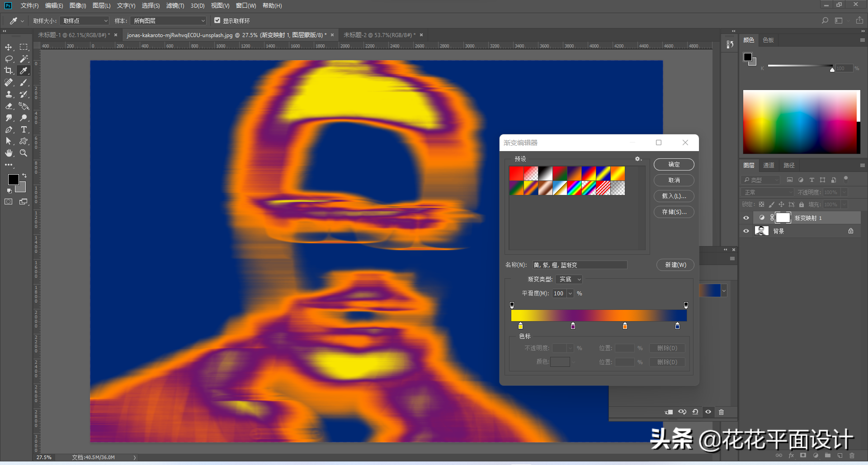Click 取消 in the gradient editor
Viewport: 868px width, 465px height.
pos(674,180)
